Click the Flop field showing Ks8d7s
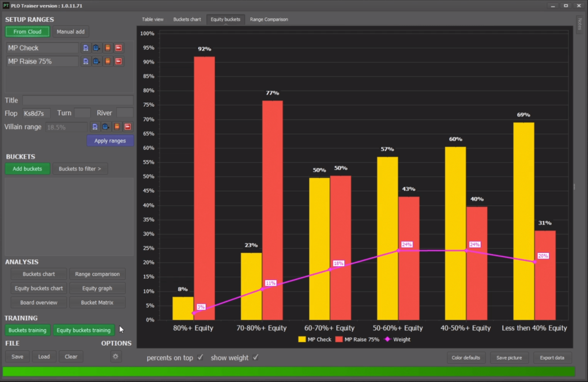Viewport: 588px width, 382px height. [36, 113]
